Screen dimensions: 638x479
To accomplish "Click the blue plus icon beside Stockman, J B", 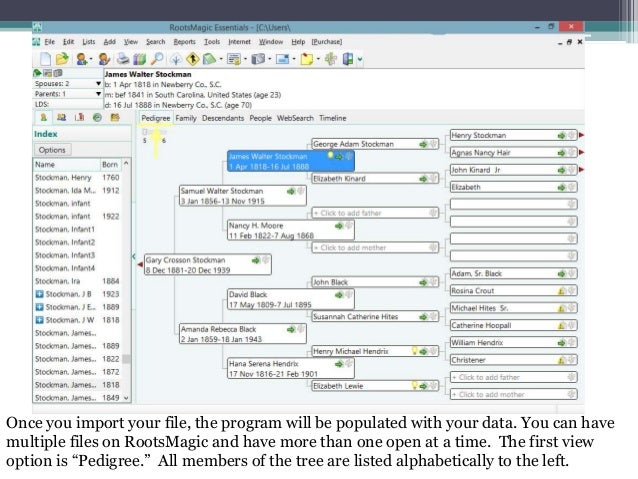I will point(39,295).
